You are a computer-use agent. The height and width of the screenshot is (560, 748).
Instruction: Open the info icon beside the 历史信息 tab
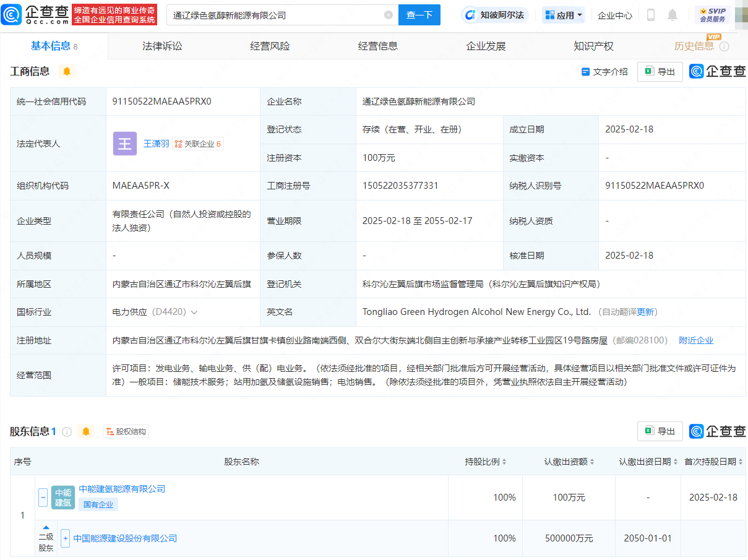(x=724, y=46)
